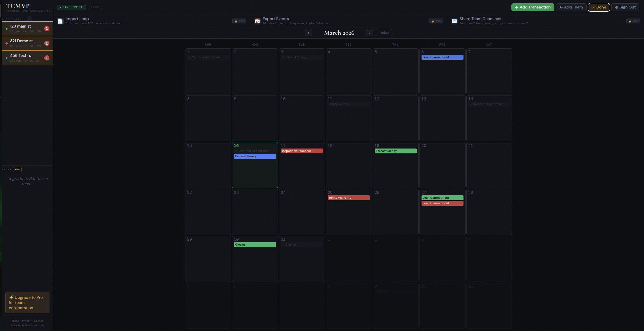
Task: Select the 456 Test rd transaction
Action: [27, 58]
